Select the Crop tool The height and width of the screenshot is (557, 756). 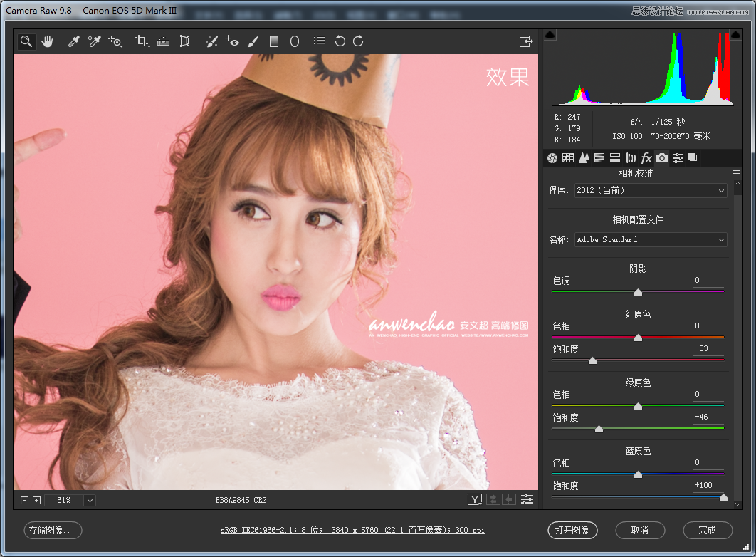142,41
